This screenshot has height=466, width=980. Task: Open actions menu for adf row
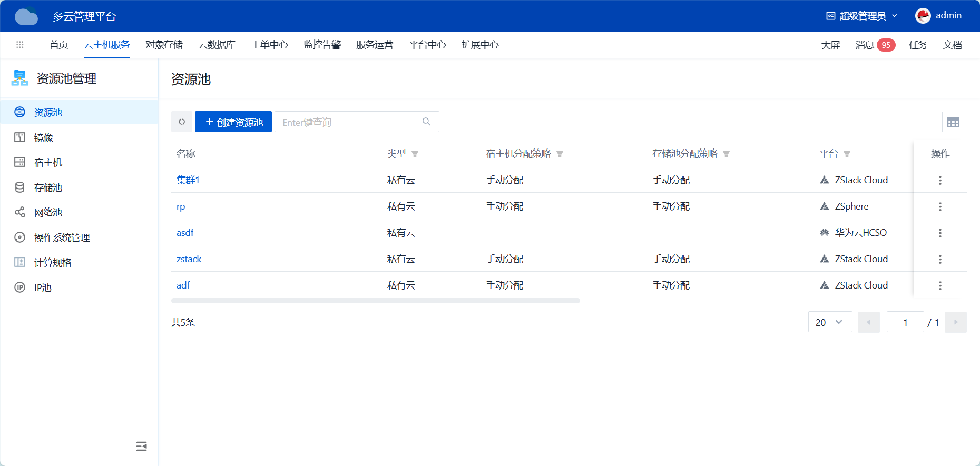(940, 285)
